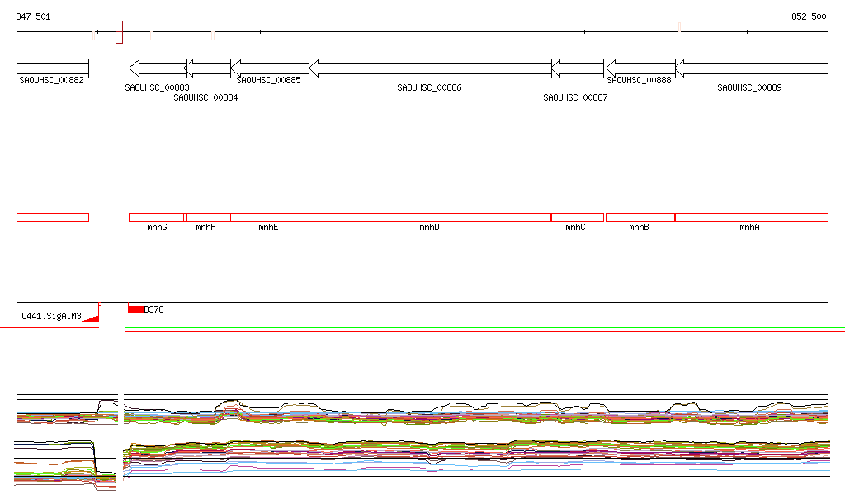Click the long SAOUHSC_00886 gene arrow
This screenshot has width=845, height=504.
430,68
